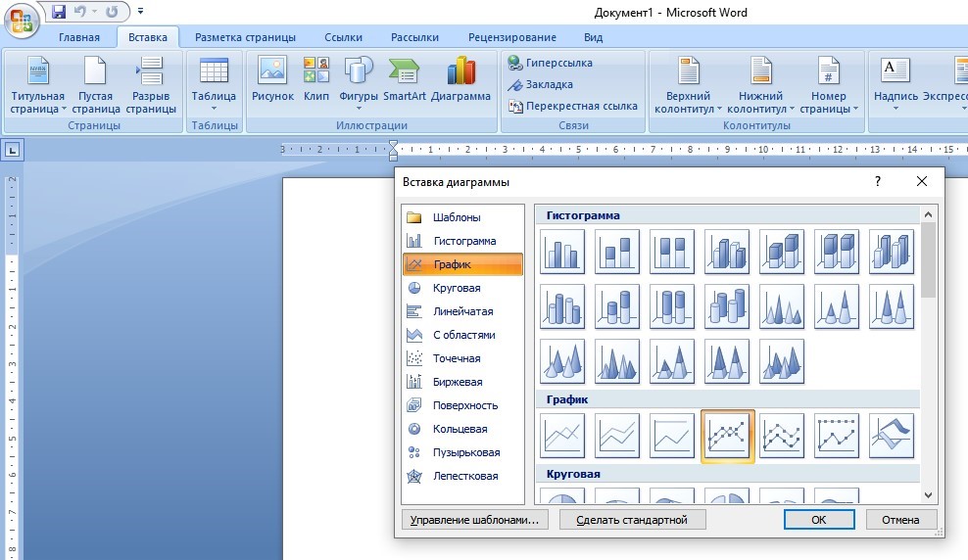Choose first clustered column chart thumbnail
Viewport: 968px width, 560px height.
click(561, 252)
